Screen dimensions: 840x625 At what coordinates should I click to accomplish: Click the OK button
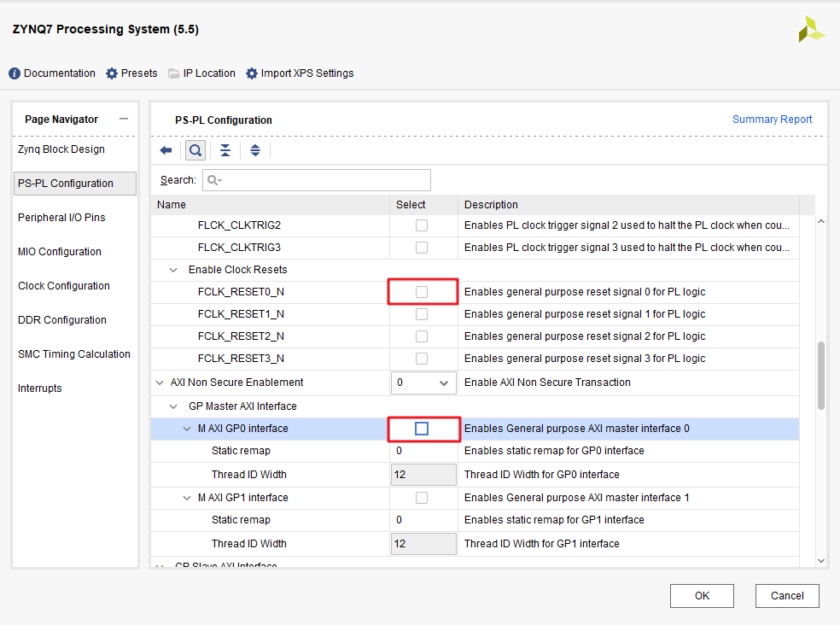(x=702, y=596)
